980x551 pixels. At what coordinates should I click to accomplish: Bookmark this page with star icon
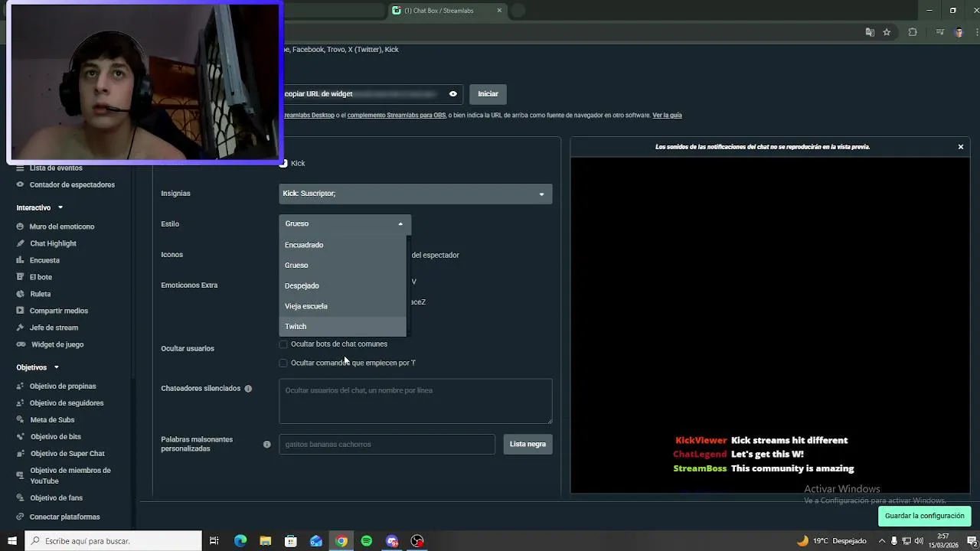click(x=887, y=32)
